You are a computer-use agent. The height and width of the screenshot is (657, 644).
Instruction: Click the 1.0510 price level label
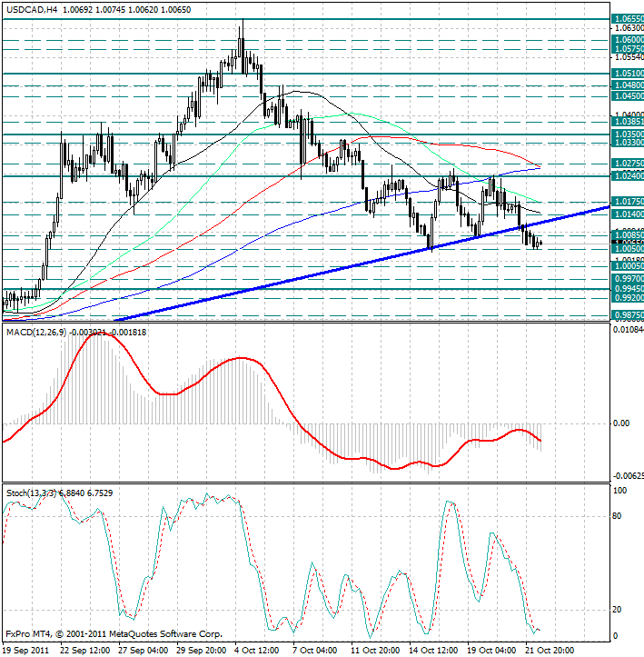(x=628, y=74)
